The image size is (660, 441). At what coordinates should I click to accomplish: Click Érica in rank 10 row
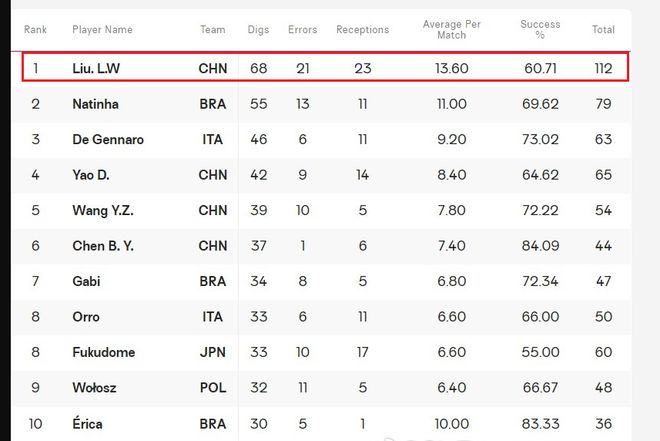pyautogui.click(x=87, y=423)
